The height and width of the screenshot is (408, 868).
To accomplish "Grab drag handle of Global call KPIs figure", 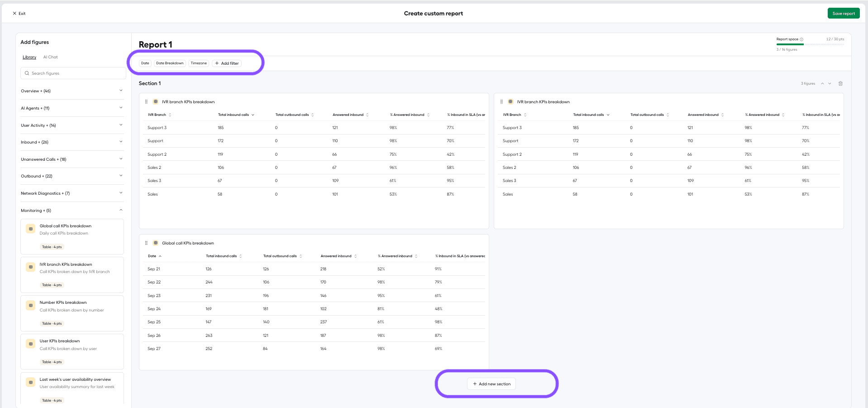I will pos(146,243).
